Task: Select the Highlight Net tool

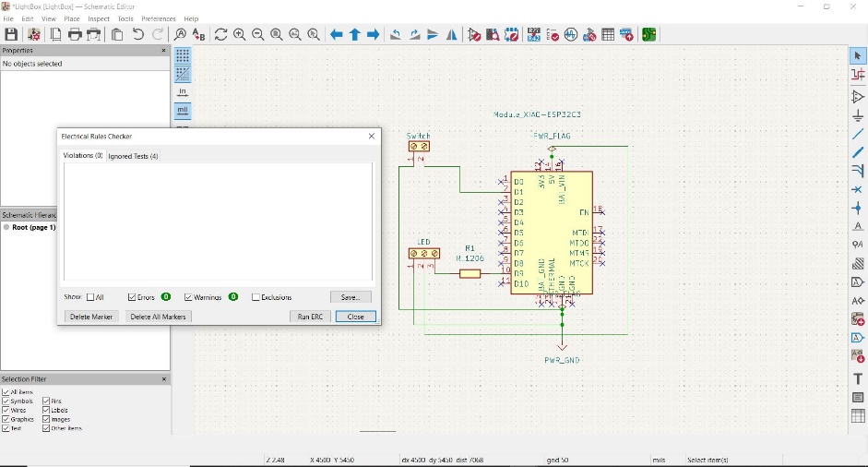Action: point(858,74)
